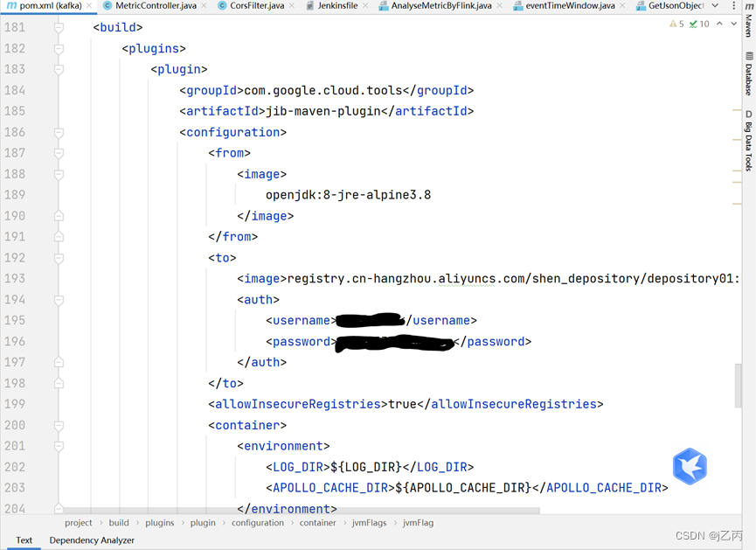Close the Jenkinsfile tab
The height and width of the screenshot is (550, 756).
click(x=365, y=6)
